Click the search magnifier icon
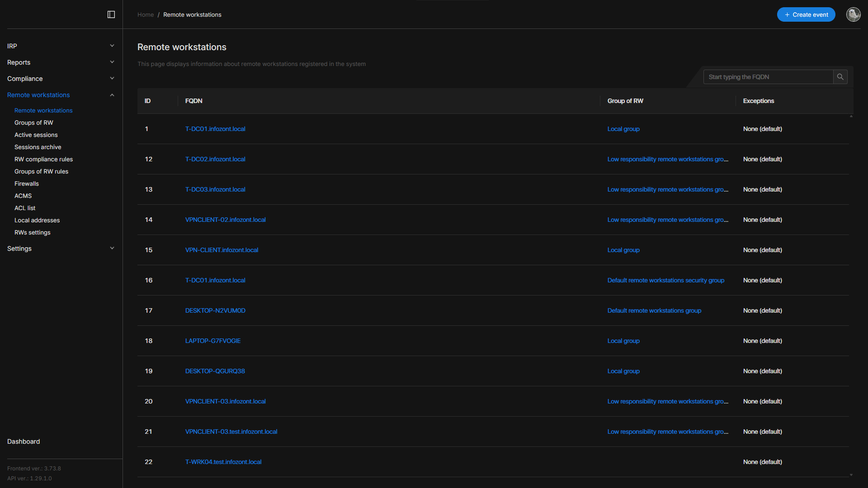The width and height of the screenshot is (868, 488). point(840,77)
